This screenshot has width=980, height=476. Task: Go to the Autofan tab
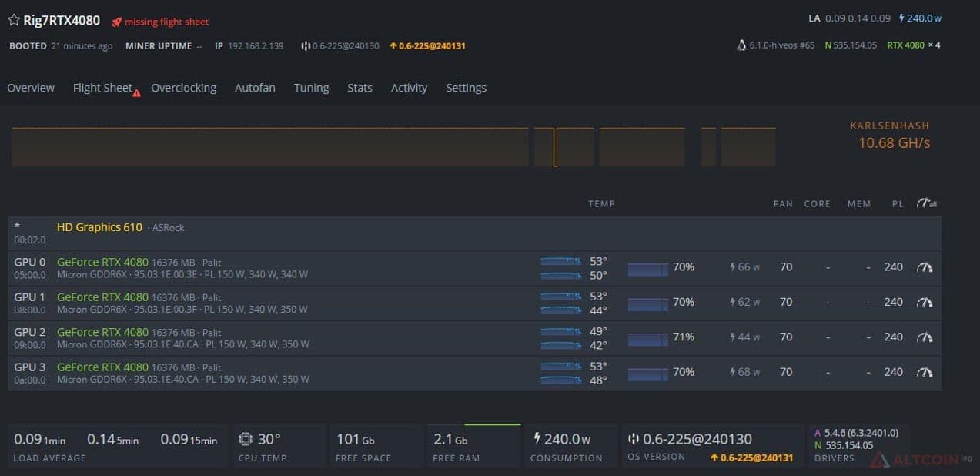pos(255,88)
